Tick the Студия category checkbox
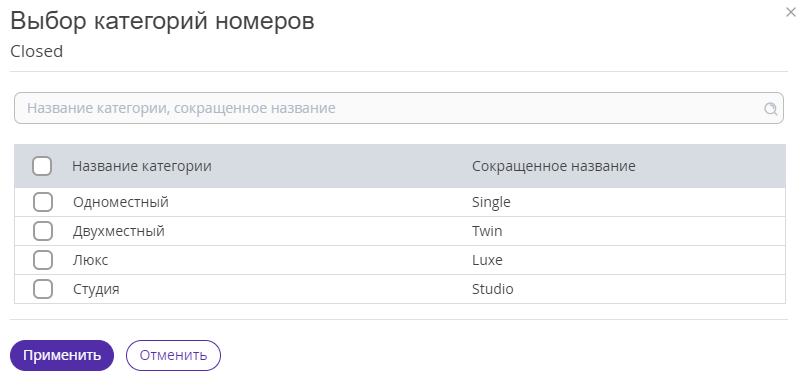Image resolution: width=800 pixels, height=380 pixels. pos(43,289)
